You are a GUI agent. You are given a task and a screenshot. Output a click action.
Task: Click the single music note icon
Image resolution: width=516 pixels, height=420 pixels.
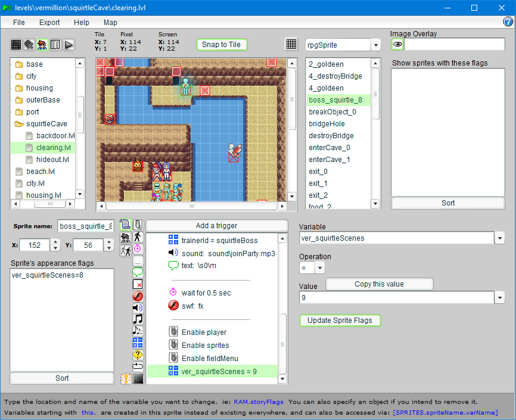pos(138,319)
